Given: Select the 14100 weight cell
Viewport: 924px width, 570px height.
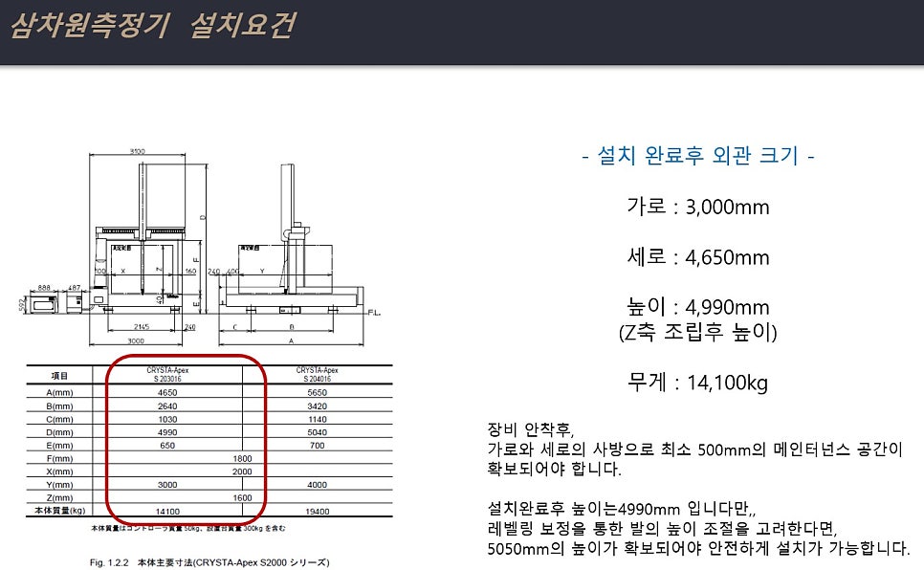Looking at the screenshot, I should click(x=168, y=511).
